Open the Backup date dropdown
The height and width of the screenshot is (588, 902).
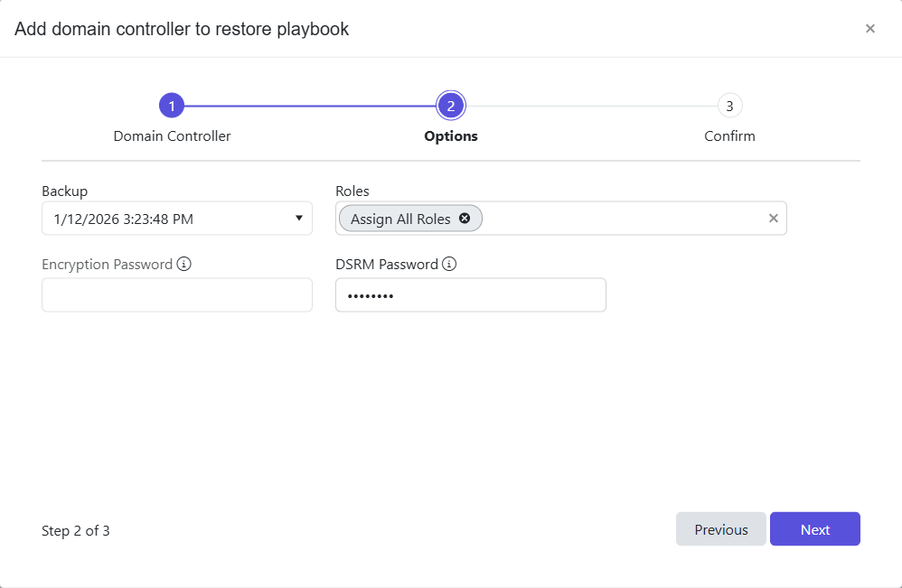(x=177, y=218)
